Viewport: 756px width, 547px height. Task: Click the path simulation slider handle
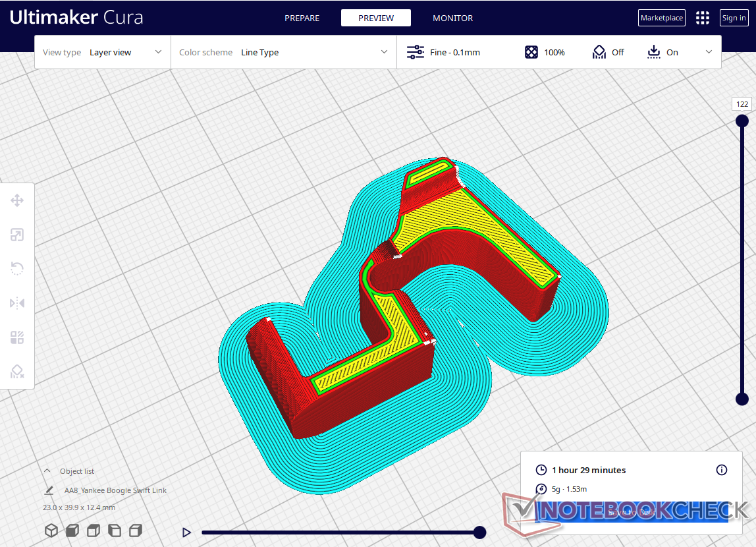(x=479, y=532)
